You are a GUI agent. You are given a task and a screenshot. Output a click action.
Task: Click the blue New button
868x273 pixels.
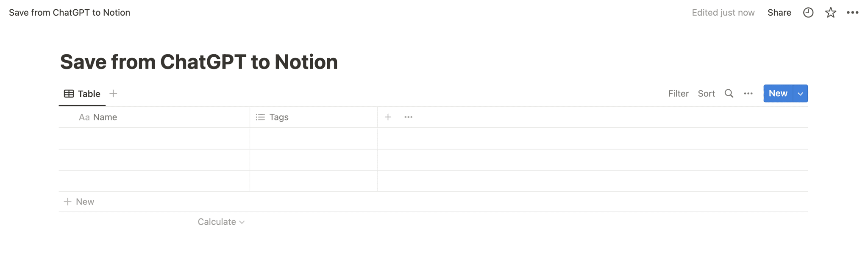(778, 93)
